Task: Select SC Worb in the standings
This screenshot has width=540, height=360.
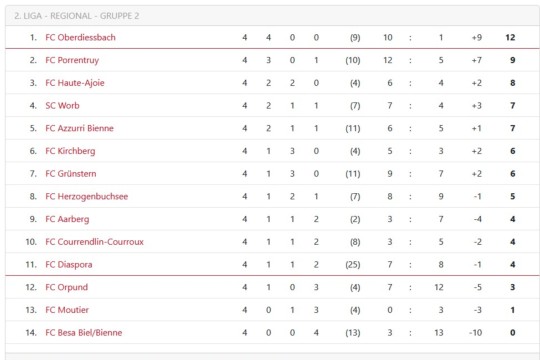Action: click(x=62, y=105)
